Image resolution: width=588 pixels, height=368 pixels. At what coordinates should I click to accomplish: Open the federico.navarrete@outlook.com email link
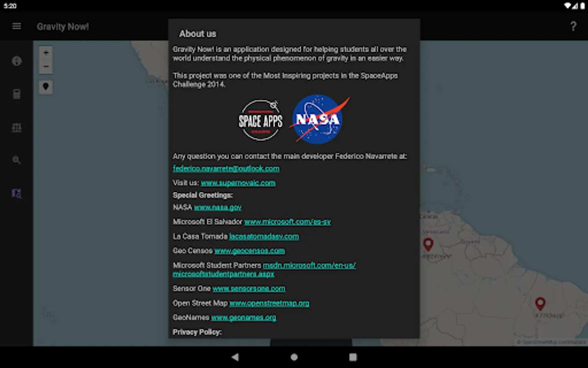coord(226,168)
